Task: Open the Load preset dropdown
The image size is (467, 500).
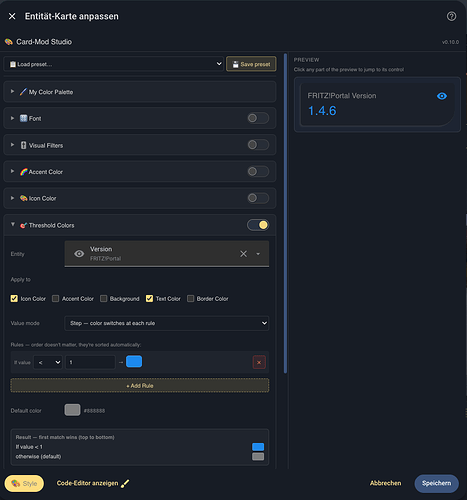Action: tap(113, 64)
